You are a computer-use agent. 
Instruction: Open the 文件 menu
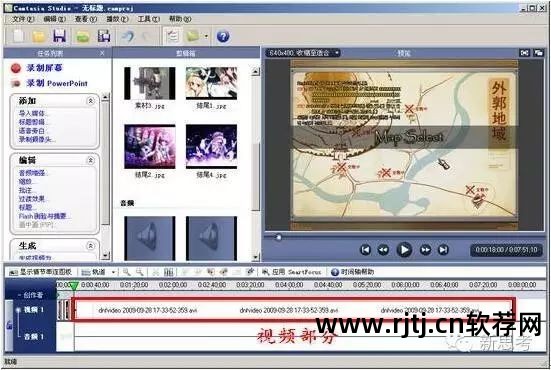pos(23,19)
